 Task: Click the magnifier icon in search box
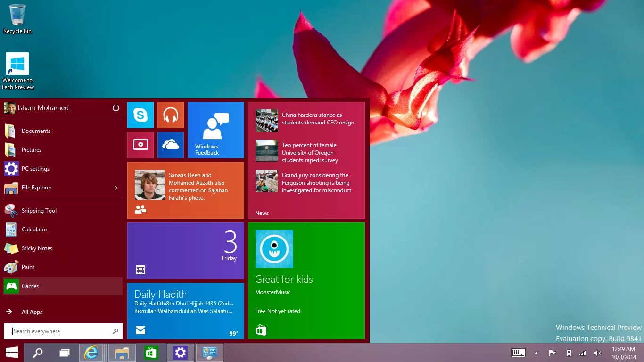pyautogui.click(x=116, y=331)
